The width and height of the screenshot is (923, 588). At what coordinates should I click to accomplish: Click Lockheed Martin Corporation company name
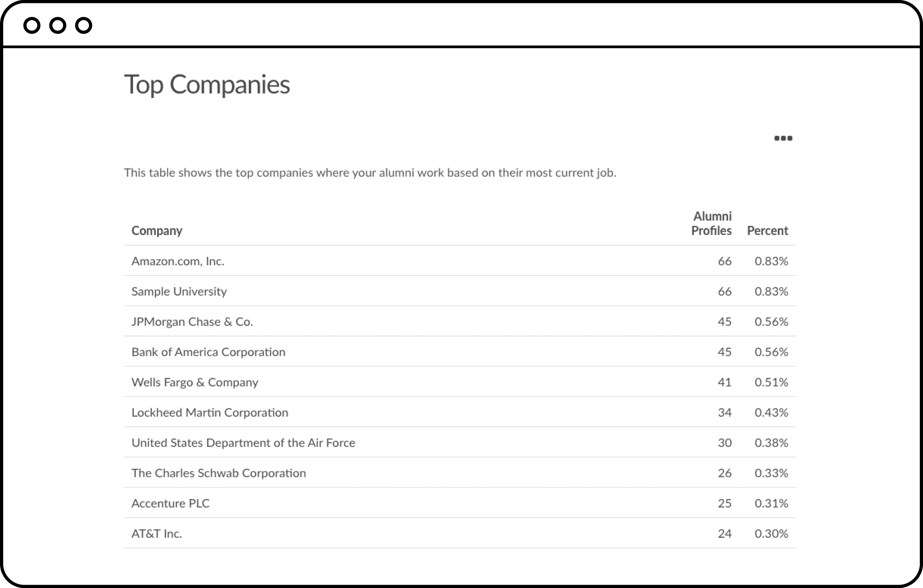(210, 413)
